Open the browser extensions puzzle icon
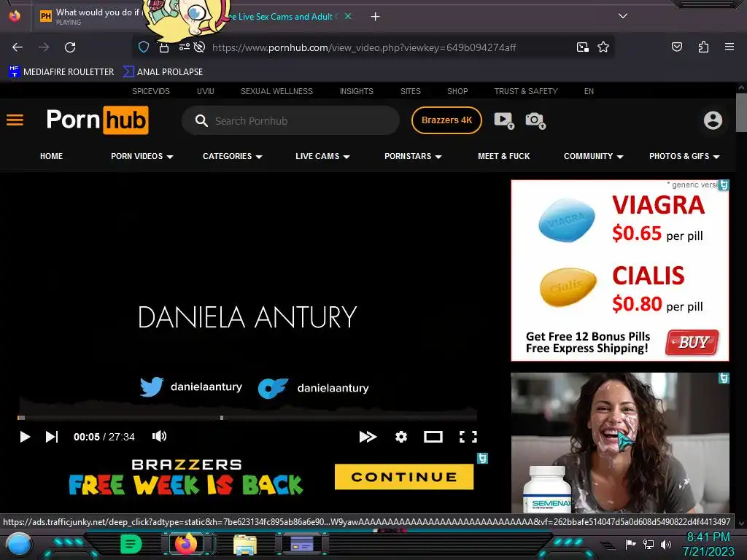747x560 pixels. point(703,47)
